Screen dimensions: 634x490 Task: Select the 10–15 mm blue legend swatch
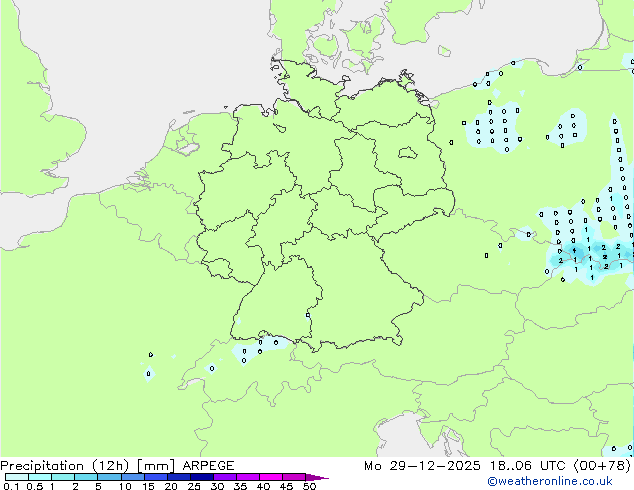[x=132, y=477]
